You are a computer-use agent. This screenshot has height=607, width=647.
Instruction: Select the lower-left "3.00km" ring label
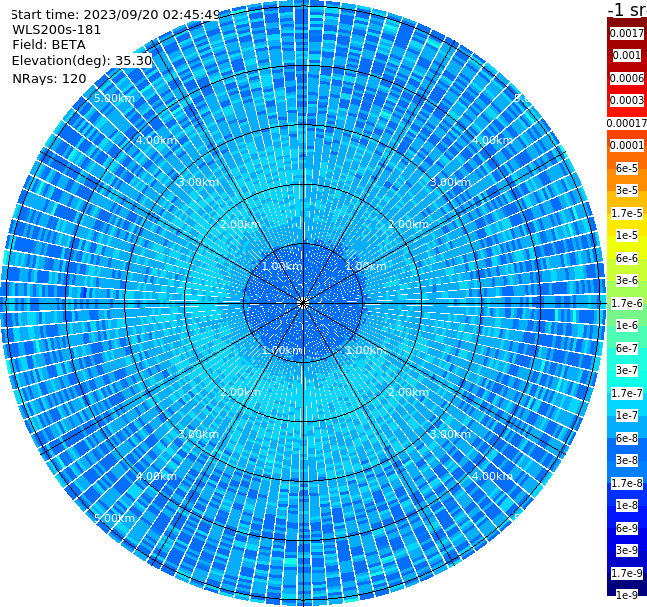point(198,434)
